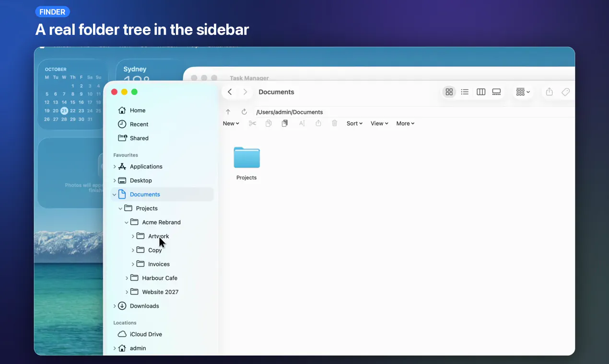Expand the Downloads tree arrow
The width and height of the screenshot is (609, 364).
click(115, 306)
